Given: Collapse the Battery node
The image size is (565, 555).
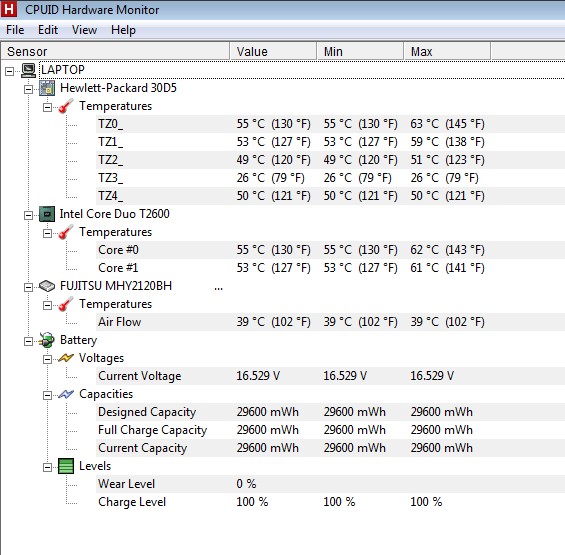Looking at the screenshot, I should pyautogui.click(x=28, y=342).
